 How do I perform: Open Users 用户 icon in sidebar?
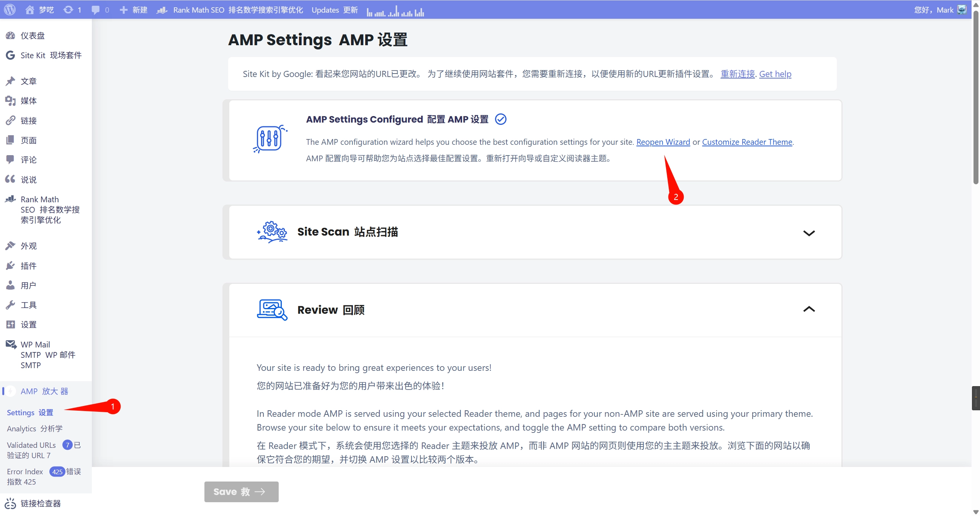click(10, 285)
